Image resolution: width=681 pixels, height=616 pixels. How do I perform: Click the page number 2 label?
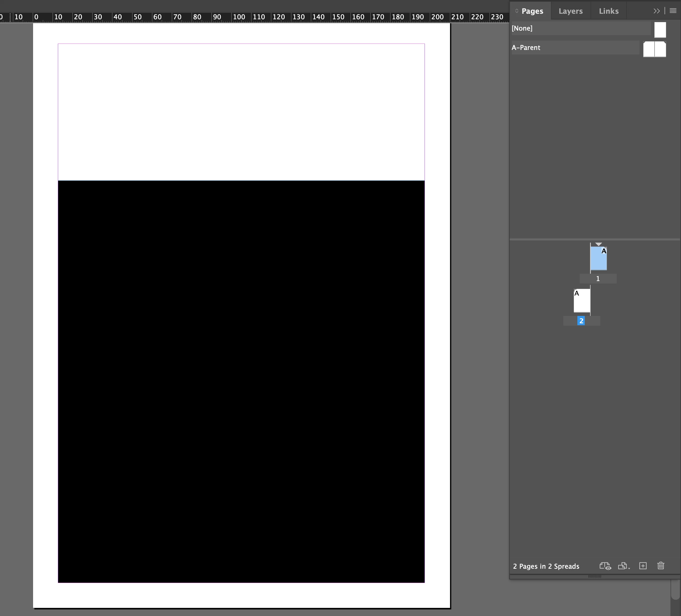click(581, 321)
